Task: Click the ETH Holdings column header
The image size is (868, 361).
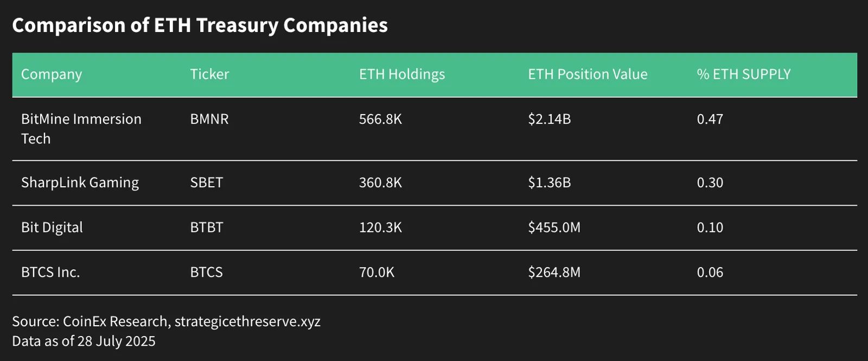Action: pos(402,74)
